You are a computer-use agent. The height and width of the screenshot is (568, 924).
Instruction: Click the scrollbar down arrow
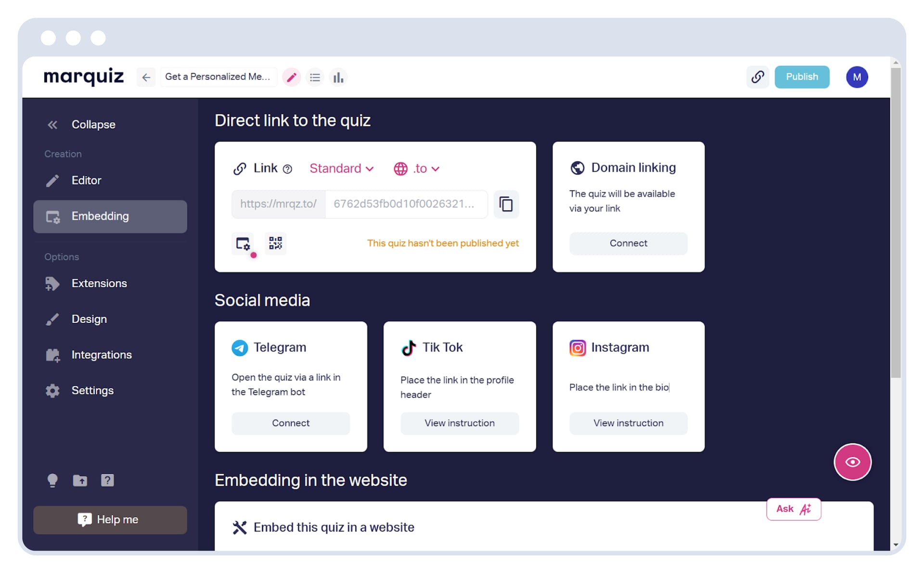pyautogui.click(x=895, y=545)
